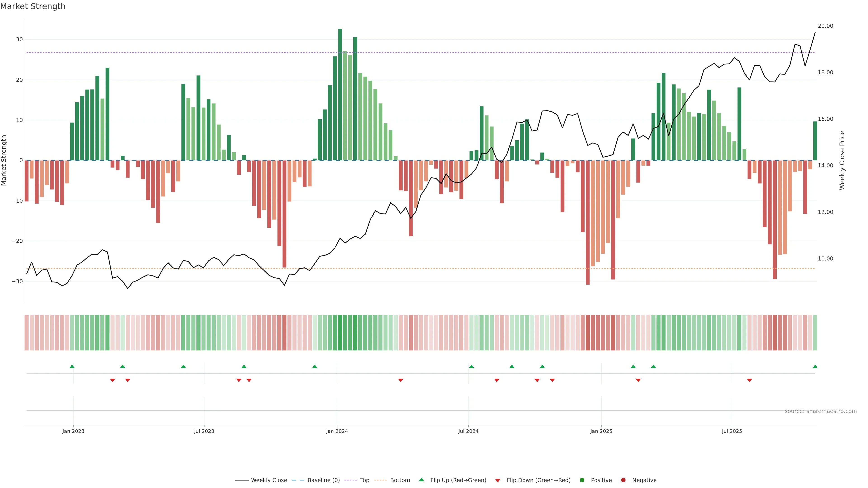Screen dimensions: 868x488
Task: Select the last green Flip Up marker at far right
Action: click(815, 366)
